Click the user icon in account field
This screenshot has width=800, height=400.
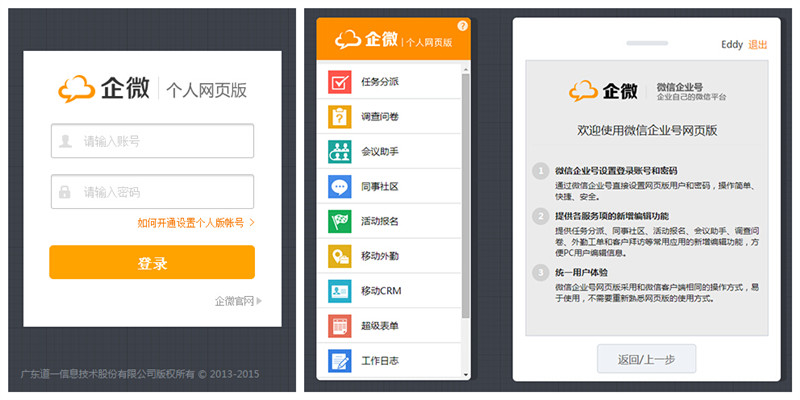(x=65, y=141)
